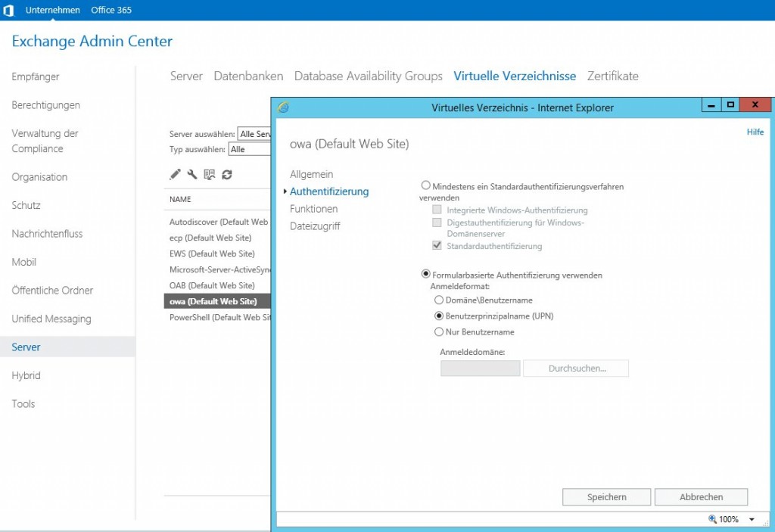Click the wrench configure icon
The height and width of the screenshot is (532, 775).
[x=192, y=174]
